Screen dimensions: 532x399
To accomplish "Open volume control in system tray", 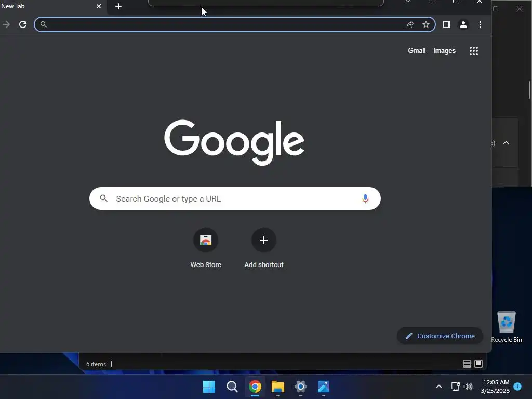I will [x=468, y=387].
